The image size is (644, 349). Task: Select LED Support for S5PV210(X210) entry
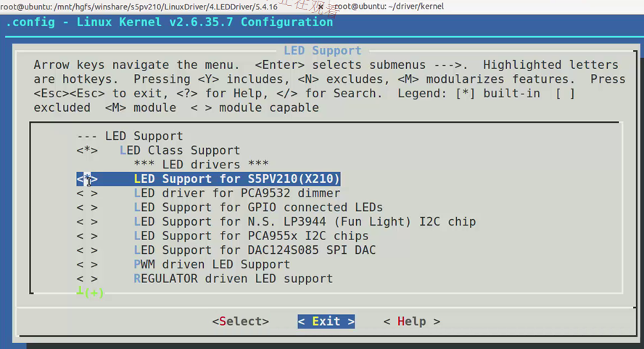coord(237,179)
